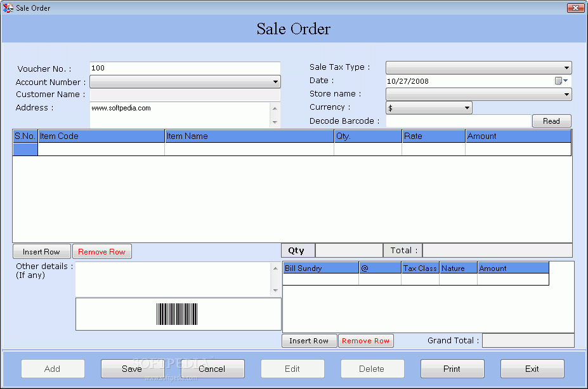588x389 pixels.
Task: Select the @ column header
Action: (x=380, y=268)
